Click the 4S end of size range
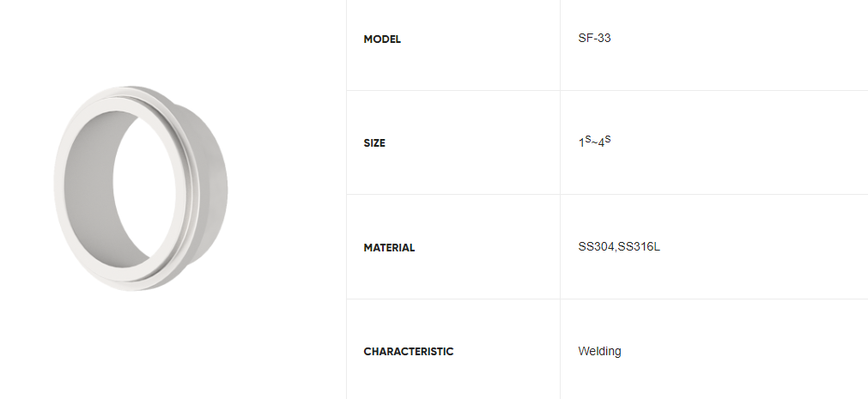The width and height of the screenshot is (868, 399). click(x=604, y=142)
